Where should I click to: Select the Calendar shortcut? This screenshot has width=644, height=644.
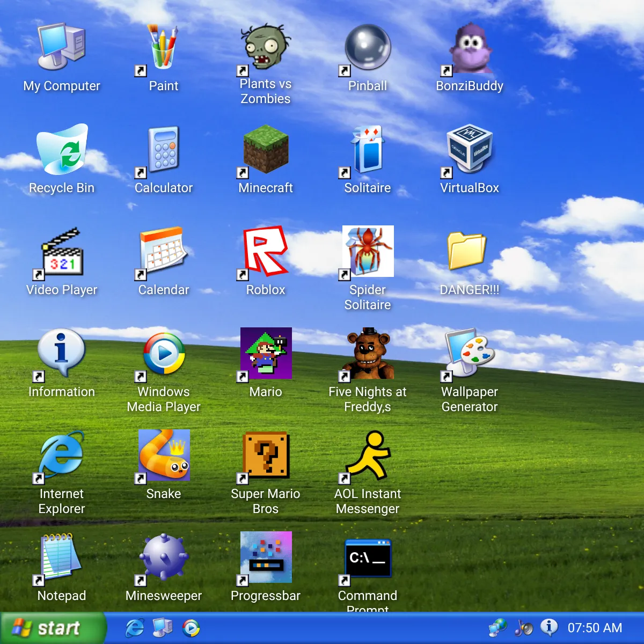click(164, 252)
